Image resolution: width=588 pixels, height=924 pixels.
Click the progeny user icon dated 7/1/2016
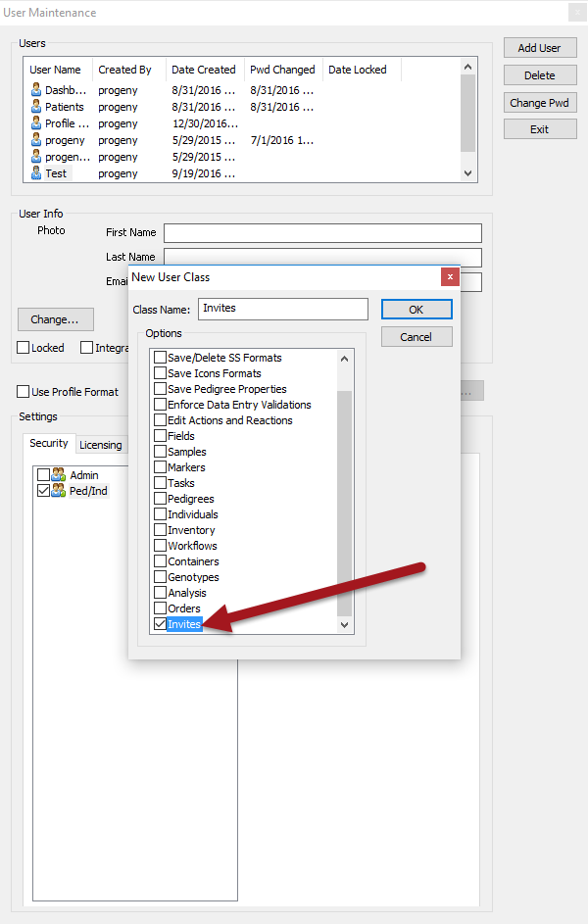(x=36, y=140)
